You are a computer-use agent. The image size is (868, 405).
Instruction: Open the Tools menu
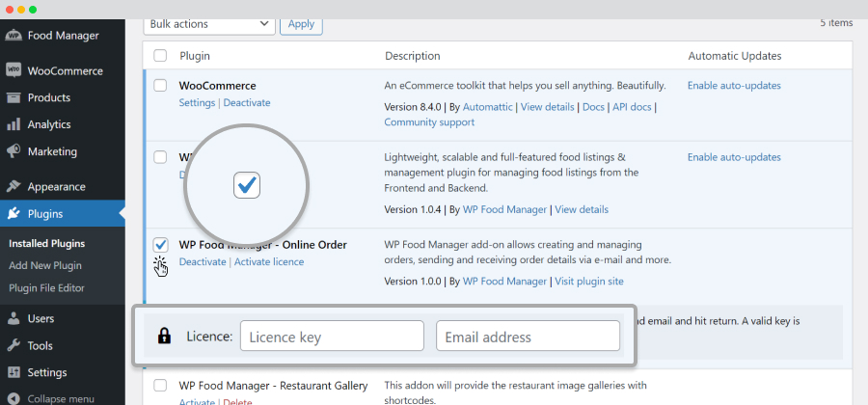[63, 346]
